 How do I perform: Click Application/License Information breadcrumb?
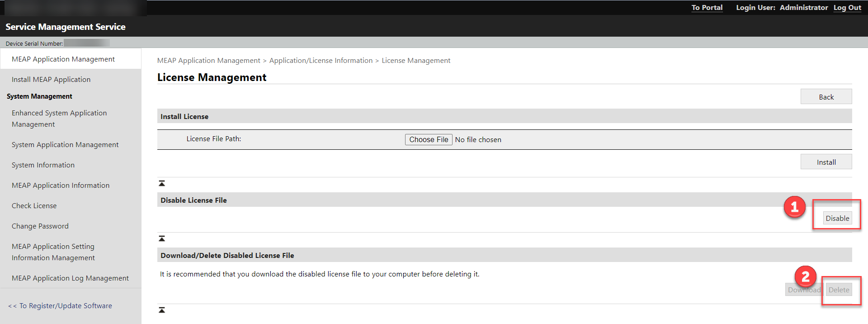321,61
